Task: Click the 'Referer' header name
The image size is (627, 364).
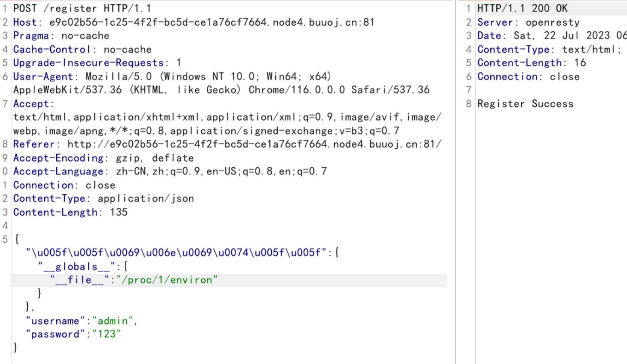Action: (33, 144)
